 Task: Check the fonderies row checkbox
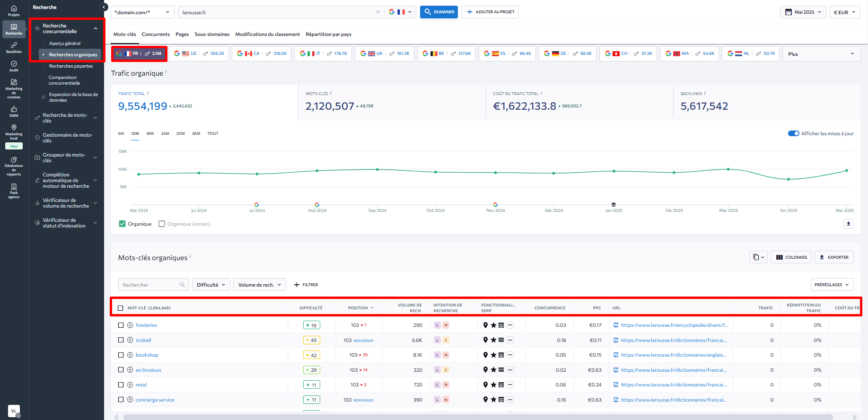pos(121,325)
